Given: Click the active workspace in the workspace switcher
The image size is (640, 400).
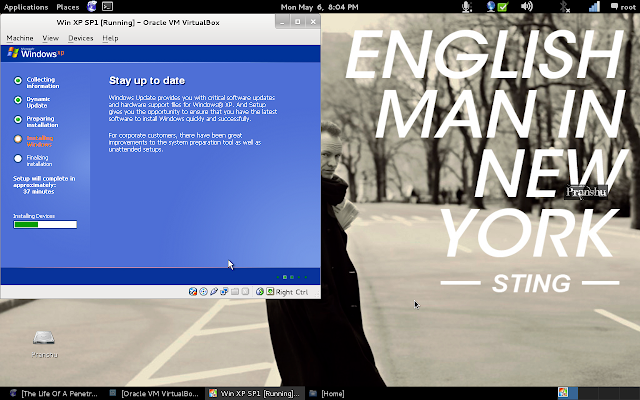Looking at the screenshot, I should pyautogui.click(x=567, y=393).
